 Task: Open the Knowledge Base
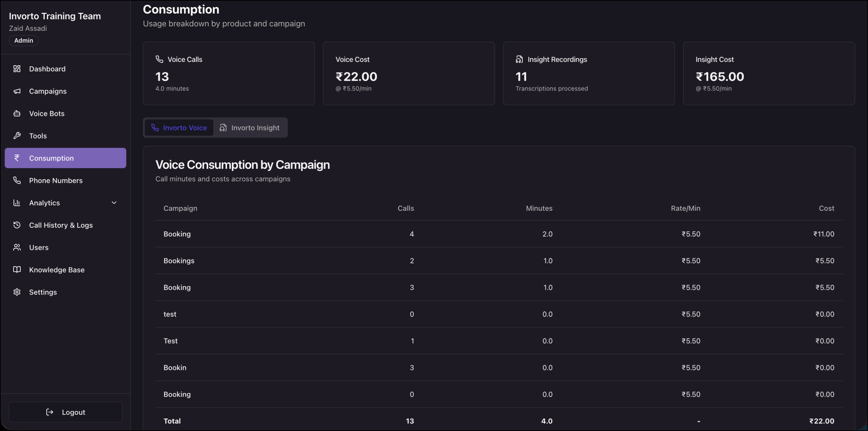pos(65,270)
